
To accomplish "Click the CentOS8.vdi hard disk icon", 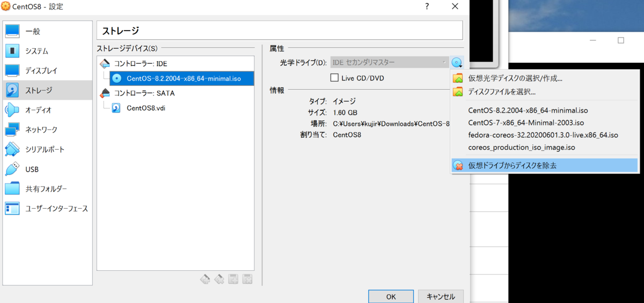I will (x=116, y=108).
